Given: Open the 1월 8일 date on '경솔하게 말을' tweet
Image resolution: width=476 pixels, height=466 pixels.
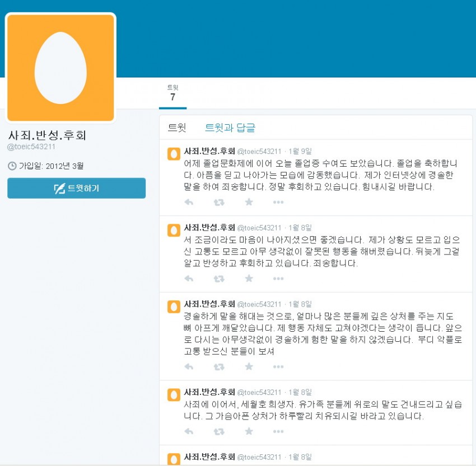Looking at the screenshot, I should pyautogui.click(x=300, y=304).
